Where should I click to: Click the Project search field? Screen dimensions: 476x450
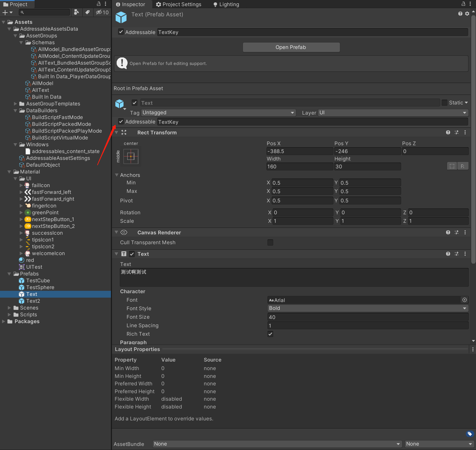44,12
